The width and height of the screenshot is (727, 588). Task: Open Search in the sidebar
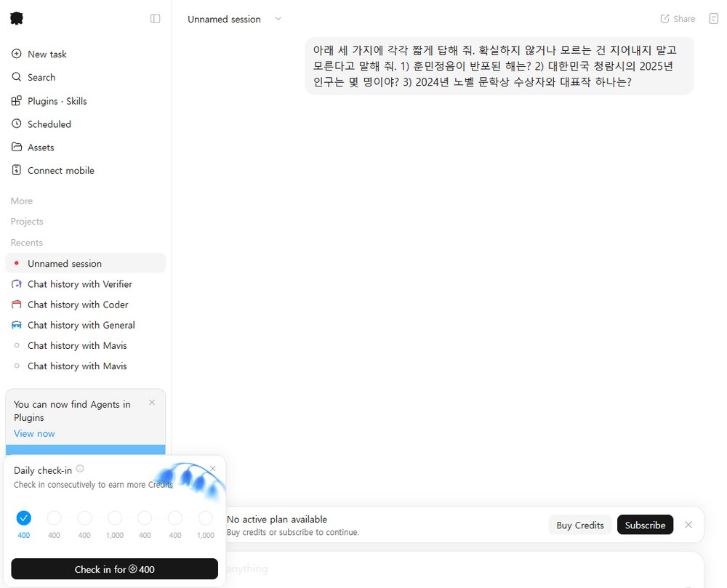pos(85,77)
